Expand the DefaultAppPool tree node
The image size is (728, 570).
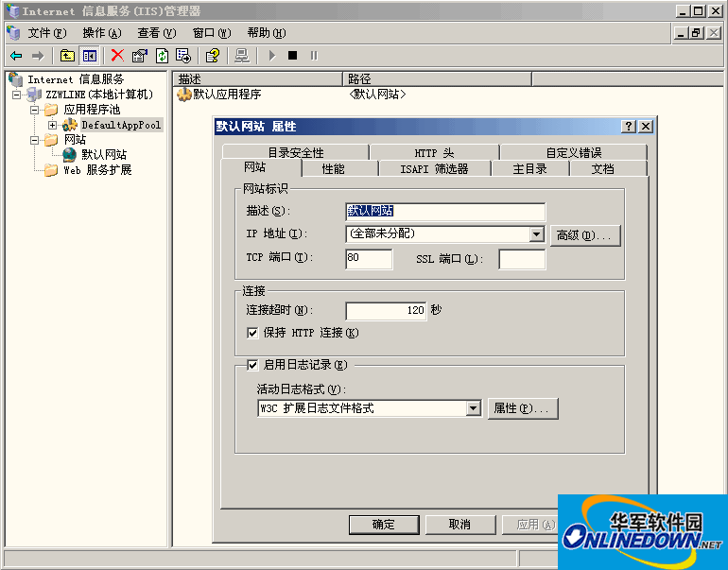(x=52, y=125)
